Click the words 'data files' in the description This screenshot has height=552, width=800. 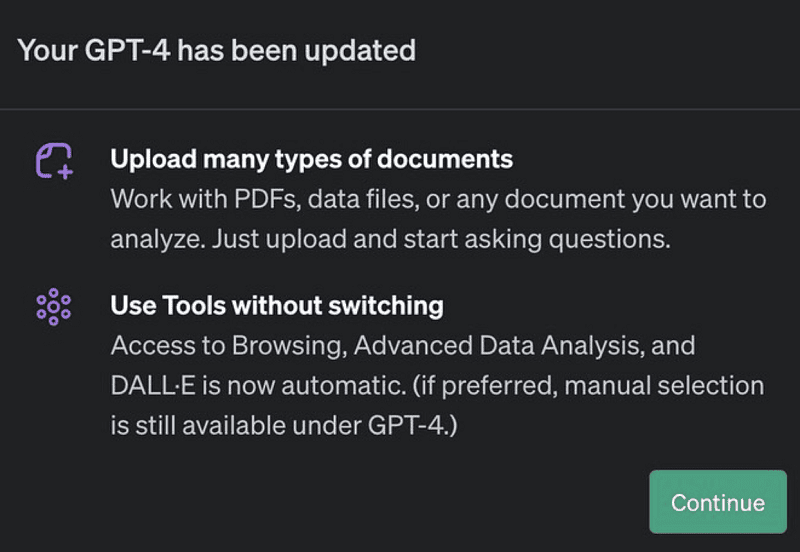pyautogui.click(x=362, y=199)
